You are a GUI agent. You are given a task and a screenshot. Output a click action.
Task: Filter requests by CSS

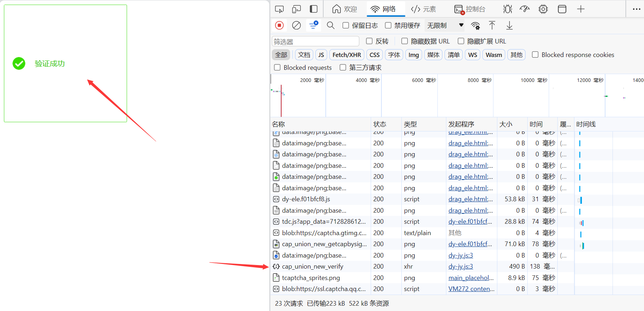point(375,55)
